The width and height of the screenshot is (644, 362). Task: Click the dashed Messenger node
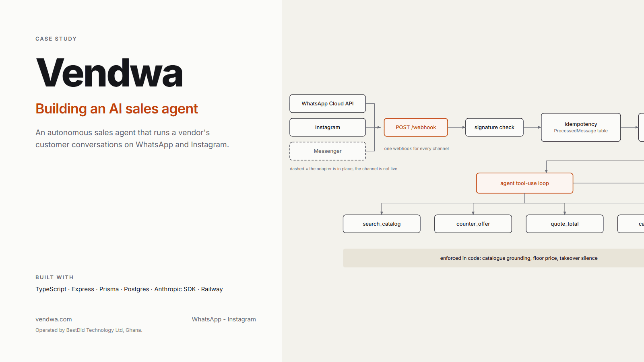[x=328, y=151]
